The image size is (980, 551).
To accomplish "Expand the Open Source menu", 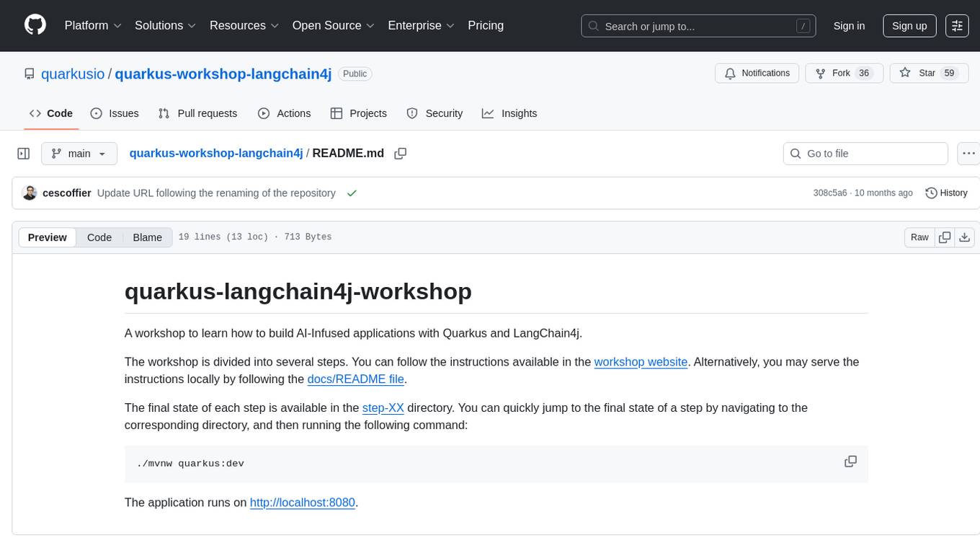I will 333,25.
